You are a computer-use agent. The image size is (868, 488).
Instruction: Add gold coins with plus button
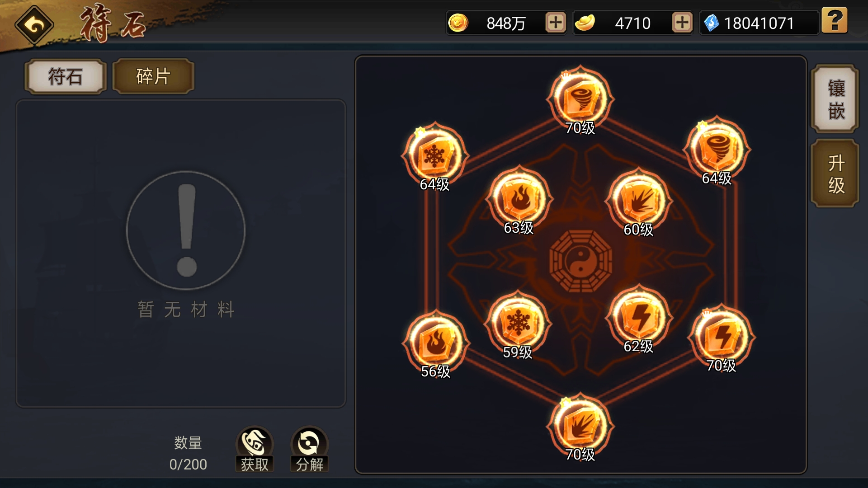pyautogui.click(x=556, y=23)
